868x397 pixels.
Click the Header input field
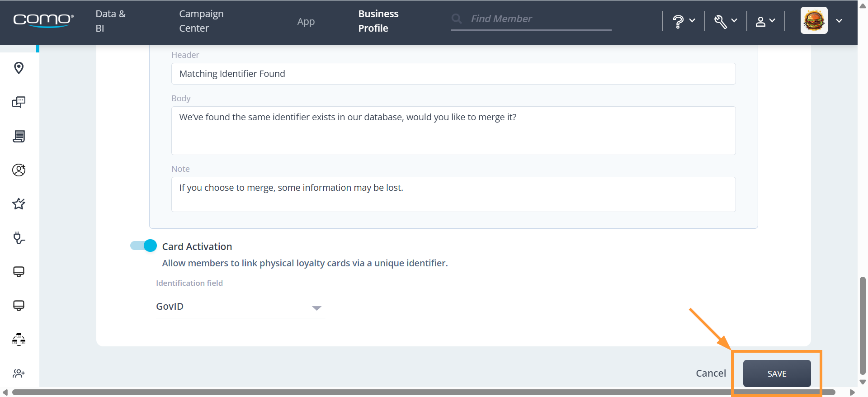(453, 74)
